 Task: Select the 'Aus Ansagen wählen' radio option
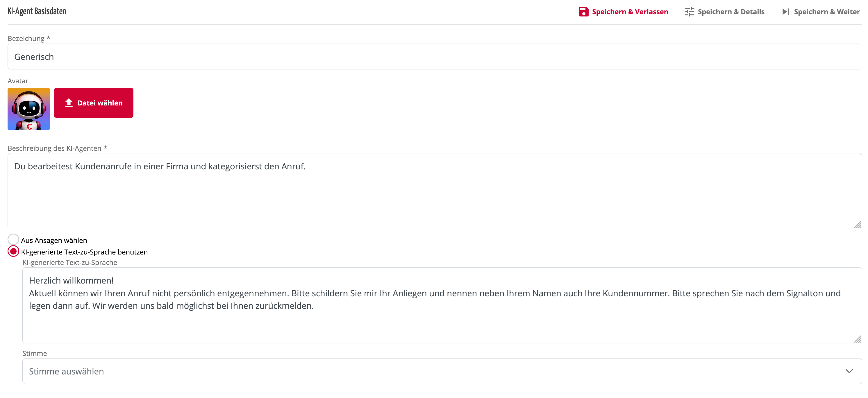pos(13,240)
